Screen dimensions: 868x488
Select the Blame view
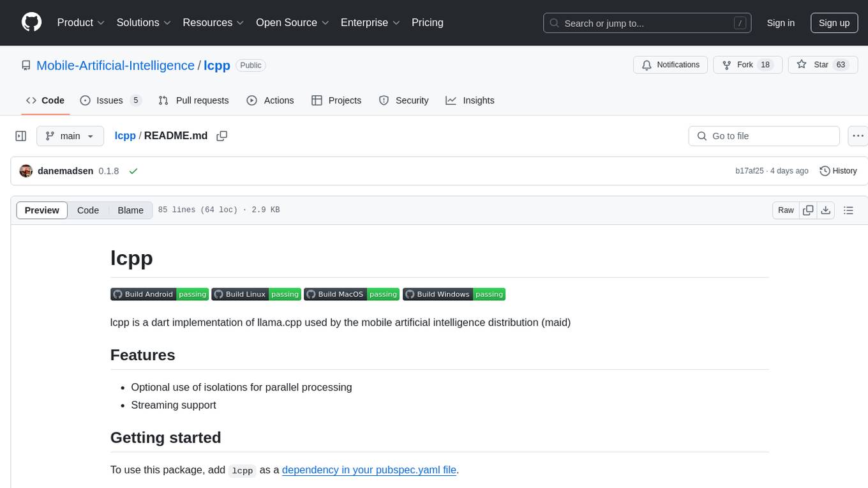point(130,210)
